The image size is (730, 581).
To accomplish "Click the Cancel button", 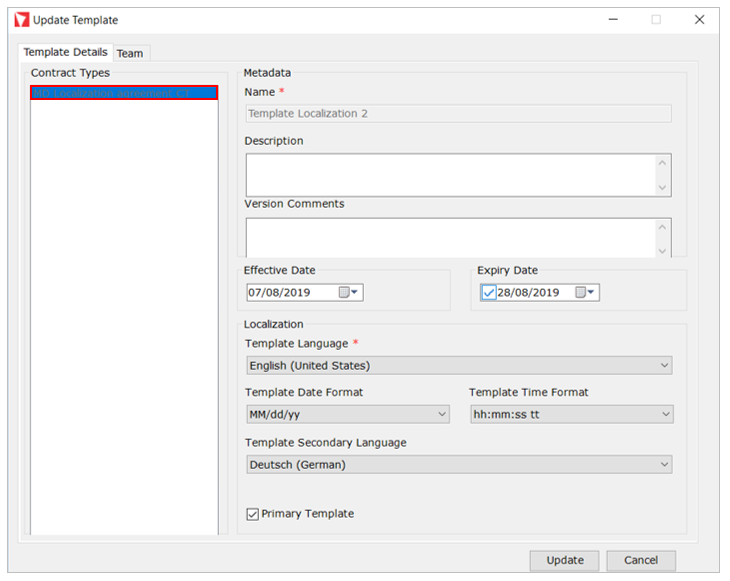I will 641,560.
